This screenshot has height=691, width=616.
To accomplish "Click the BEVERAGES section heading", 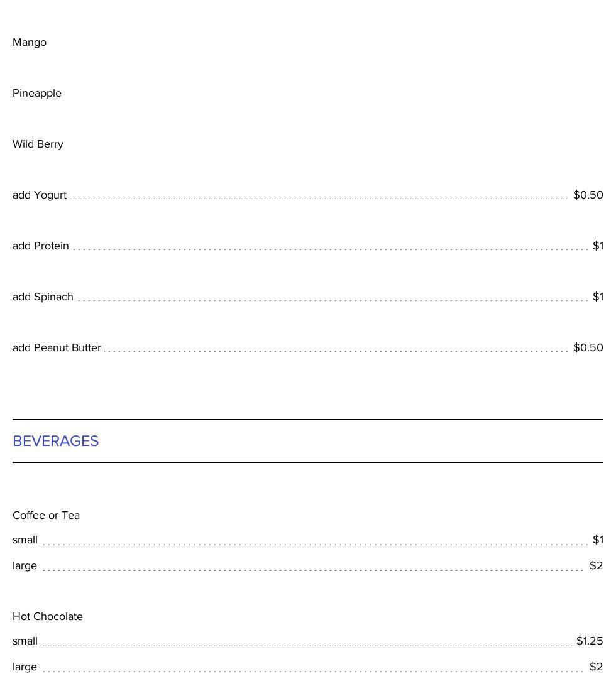I will (x=56, y=441).
